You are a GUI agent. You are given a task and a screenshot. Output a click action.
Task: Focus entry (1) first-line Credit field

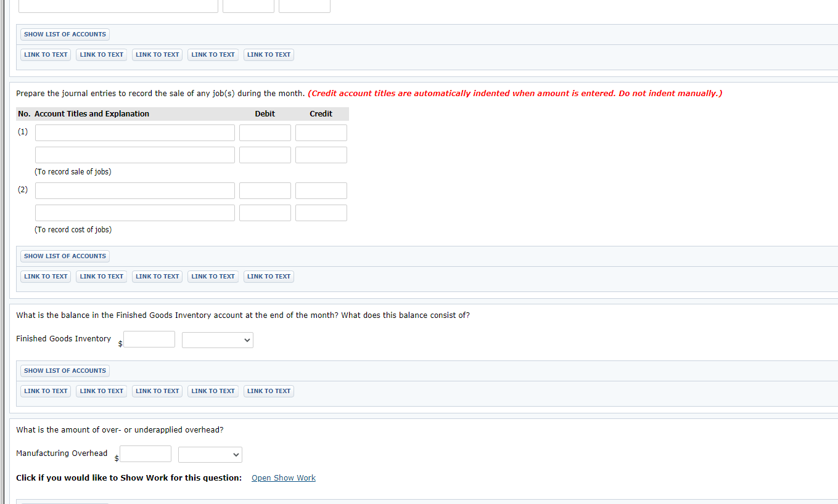pyautogui.click(x=321, y=133)
